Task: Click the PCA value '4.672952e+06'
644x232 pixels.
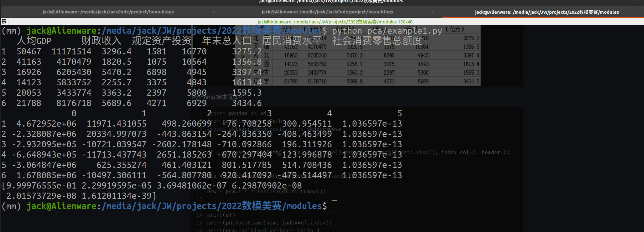Action: coord(46,124)
